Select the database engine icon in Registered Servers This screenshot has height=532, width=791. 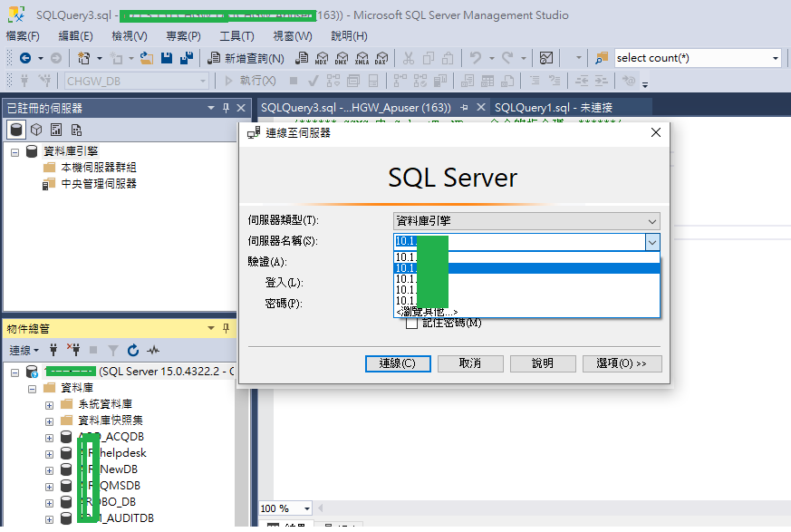click(16, 130)
